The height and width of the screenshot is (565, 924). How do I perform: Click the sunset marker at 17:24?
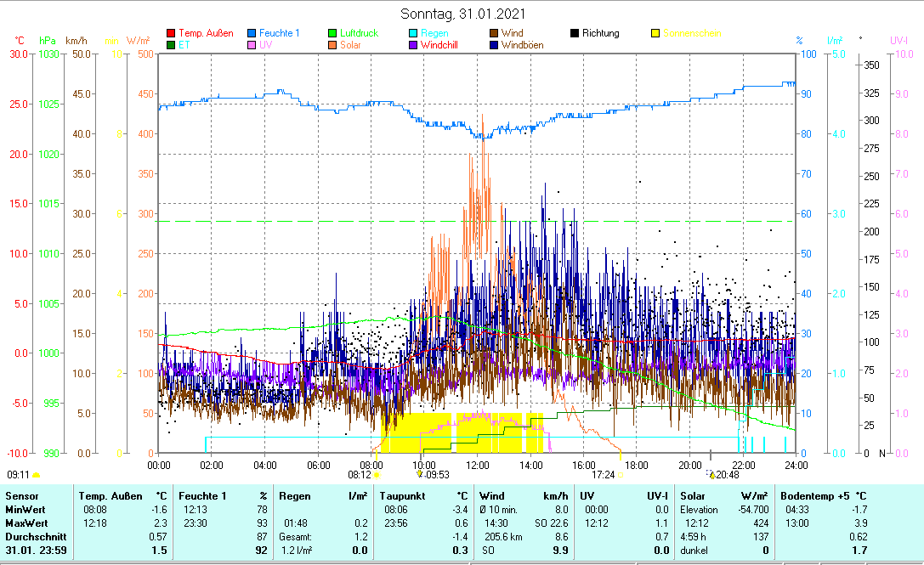pos(621,475)
